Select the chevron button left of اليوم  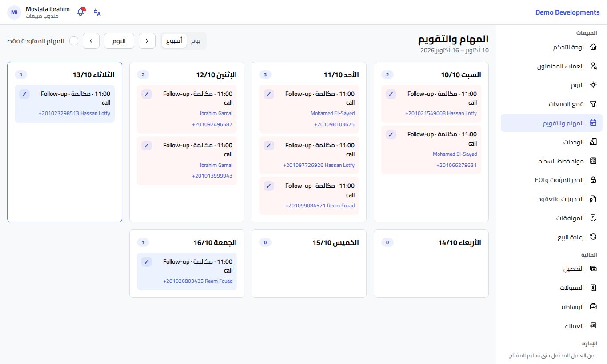pos(91,41)
